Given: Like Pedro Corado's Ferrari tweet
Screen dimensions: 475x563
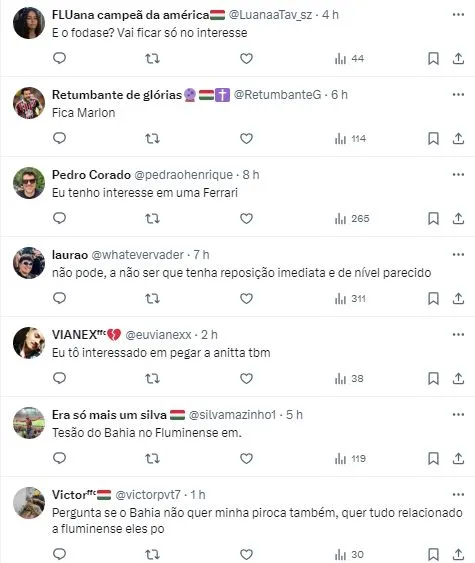Looking at the screenshot, I should (246, 218).
